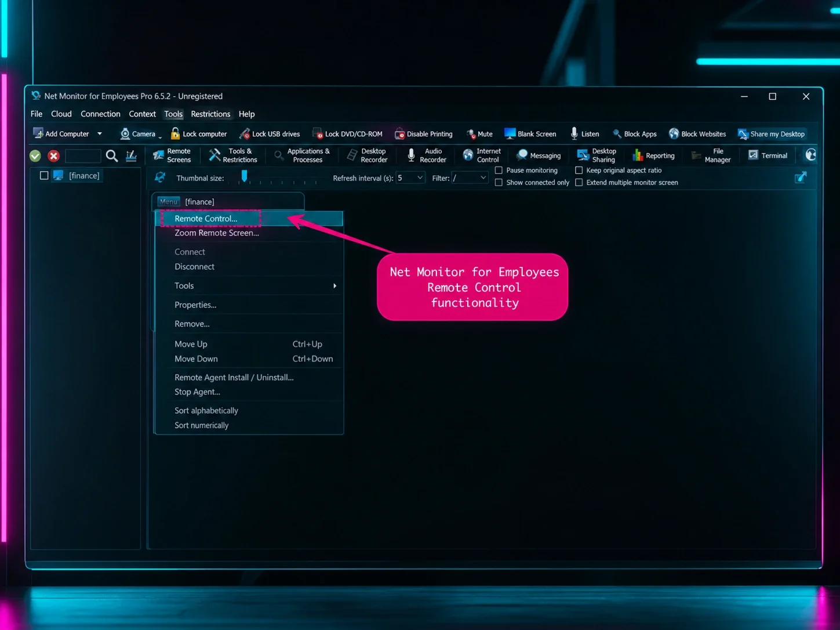Open the Cloud menu
This screenshot has width=840, height=630.
[61, 114]
